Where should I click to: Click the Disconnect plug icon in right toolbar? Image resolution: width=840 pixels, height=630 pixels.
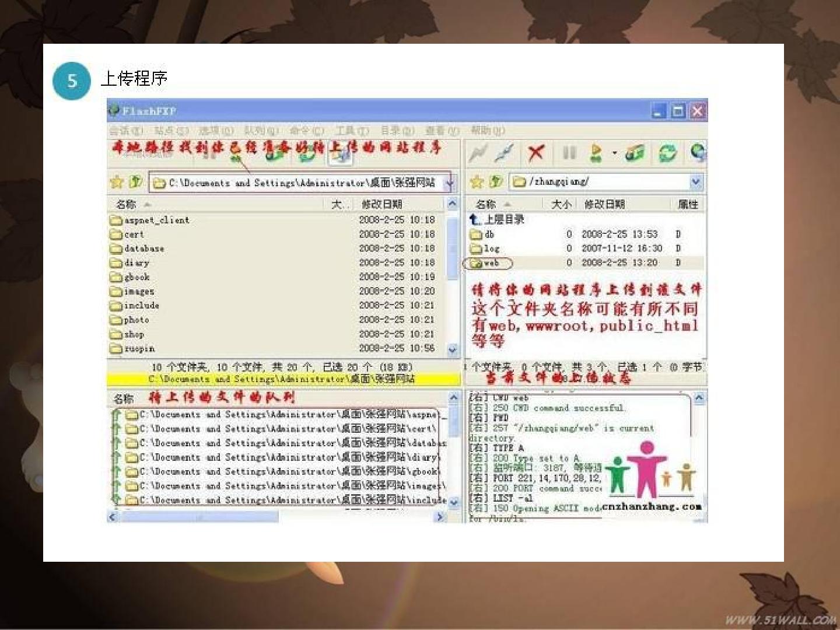(x=505, y=153)
